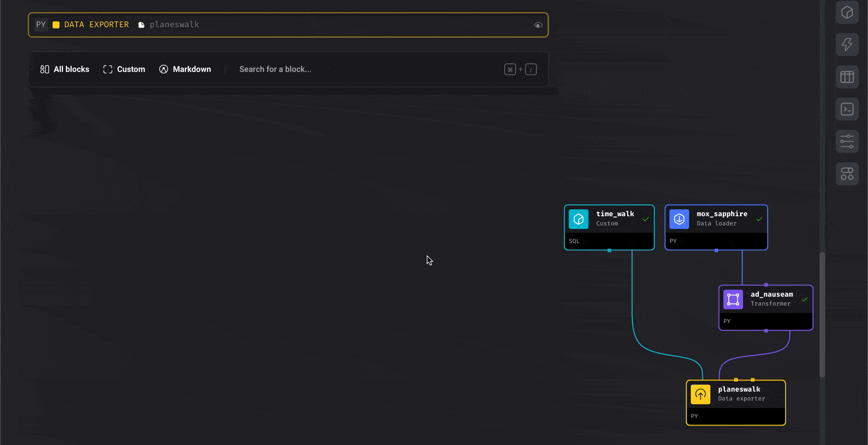868x445 pixels.
Task: Click PY label on mox_sapphire node
Action: point(673,241)
